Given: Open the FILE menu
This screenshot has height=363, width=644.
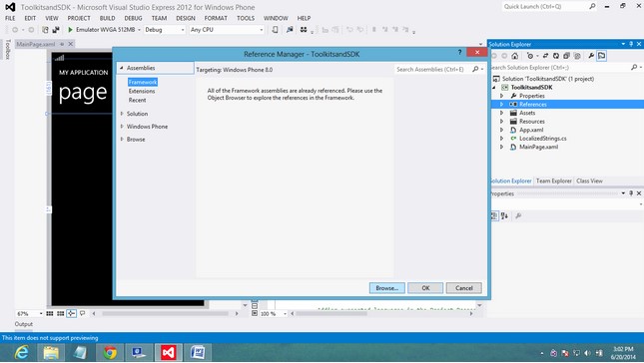Looking at the screenshot, I should (x=10, y=18).
